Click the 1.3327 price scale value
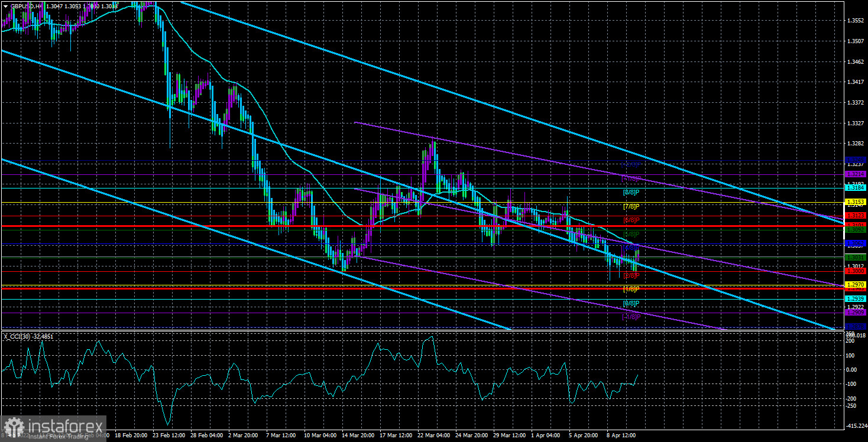 click(x=856, y=123)
